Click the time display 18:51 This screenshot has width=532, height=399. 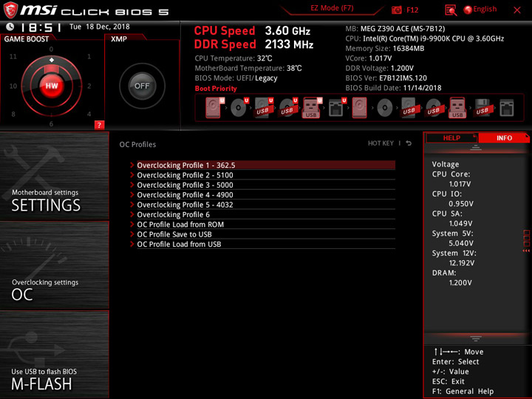(x=41, y=27)
